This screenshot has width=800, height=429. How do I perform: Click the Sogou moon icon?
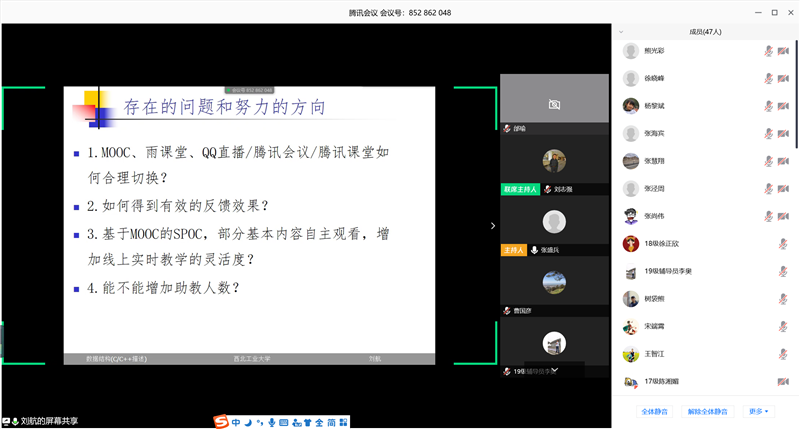[248, 422]
